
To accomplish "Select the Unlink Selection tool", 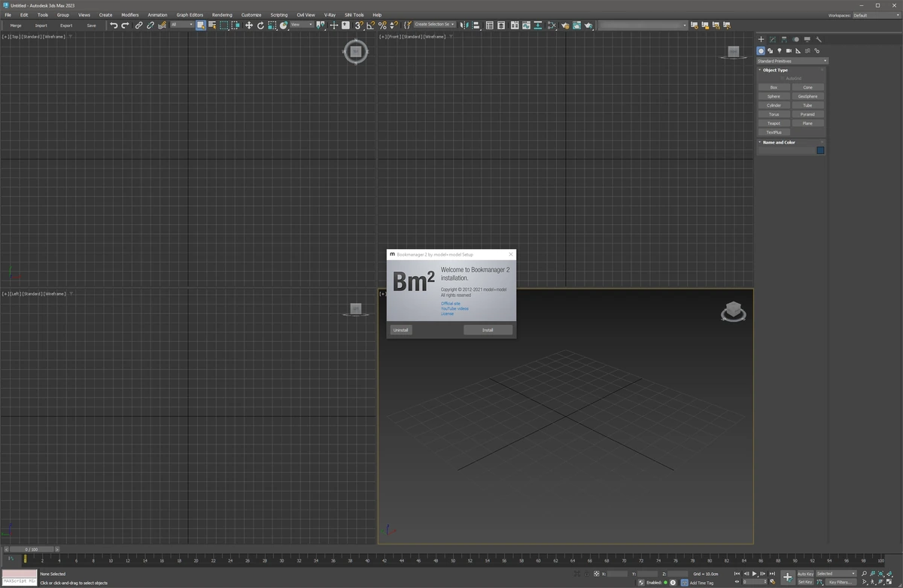I will (150, 25).
